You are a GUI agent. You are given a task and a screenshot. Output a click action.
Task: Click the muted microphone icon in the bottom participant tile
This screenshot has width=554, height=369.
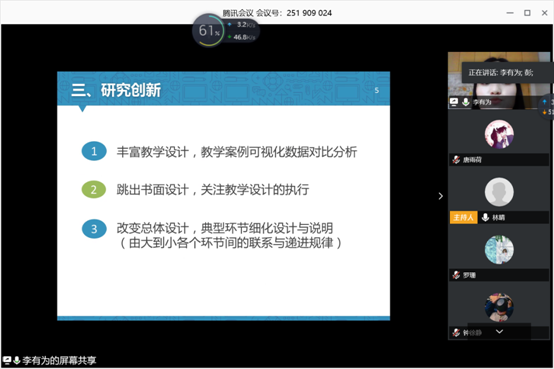pyautogui.click(x=456, y=333)
